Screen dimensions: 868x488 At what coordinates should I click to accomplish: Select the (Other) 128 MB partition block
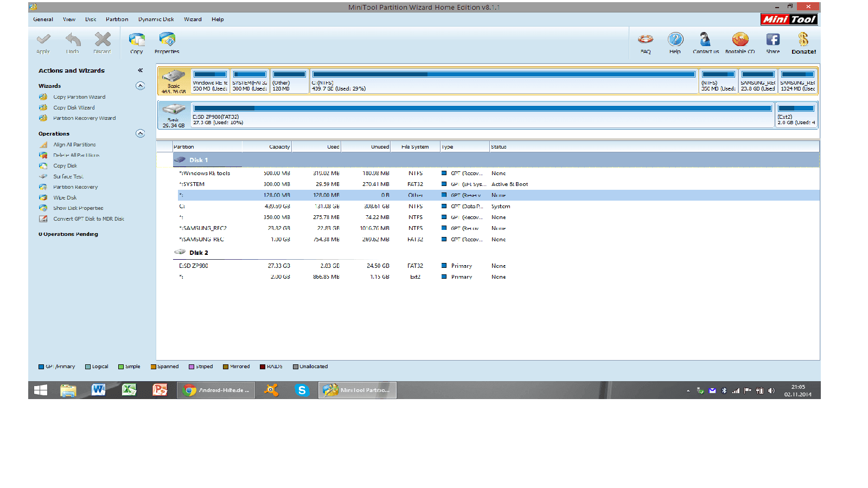[x=289, y=81]
